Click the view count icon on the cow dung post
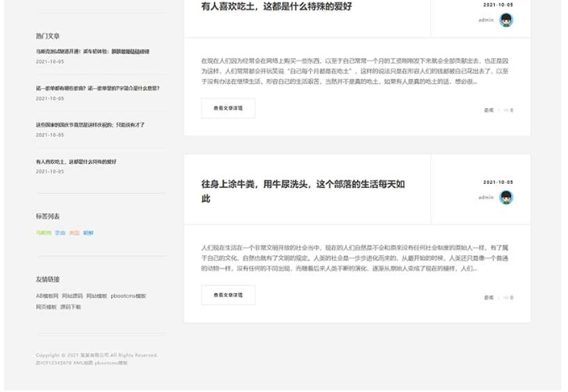 507,297
